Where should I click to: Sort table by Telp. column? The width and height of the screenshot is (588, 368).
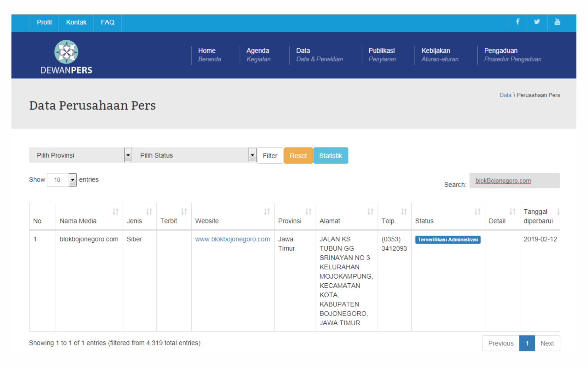click(x=395, y=216)
